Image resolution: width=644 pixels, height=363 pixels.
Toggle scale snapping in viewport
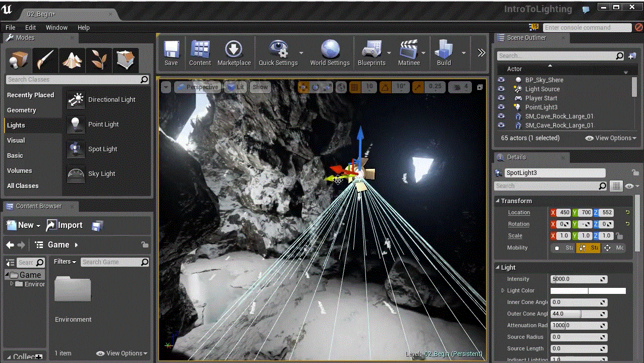tap(418, 87)
